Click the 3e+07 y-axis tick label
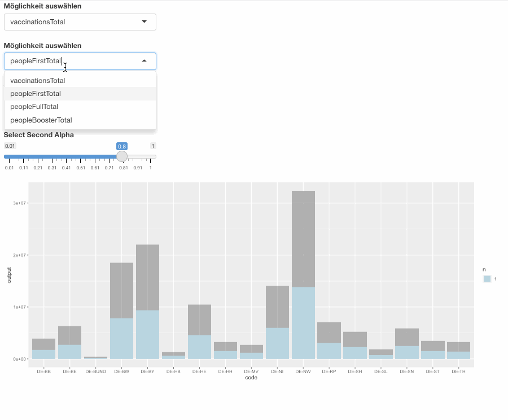 pyautogui.click(x=19, y=203)
